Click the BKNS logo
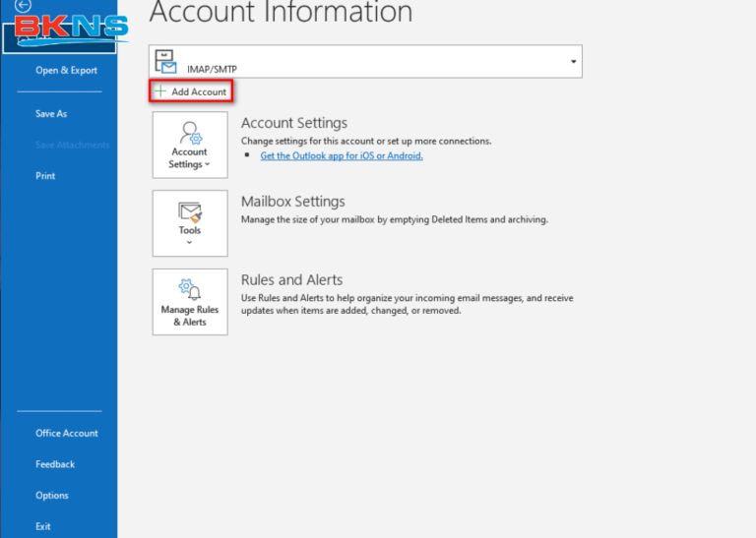756x538 pixels. [x=71, y=29]
